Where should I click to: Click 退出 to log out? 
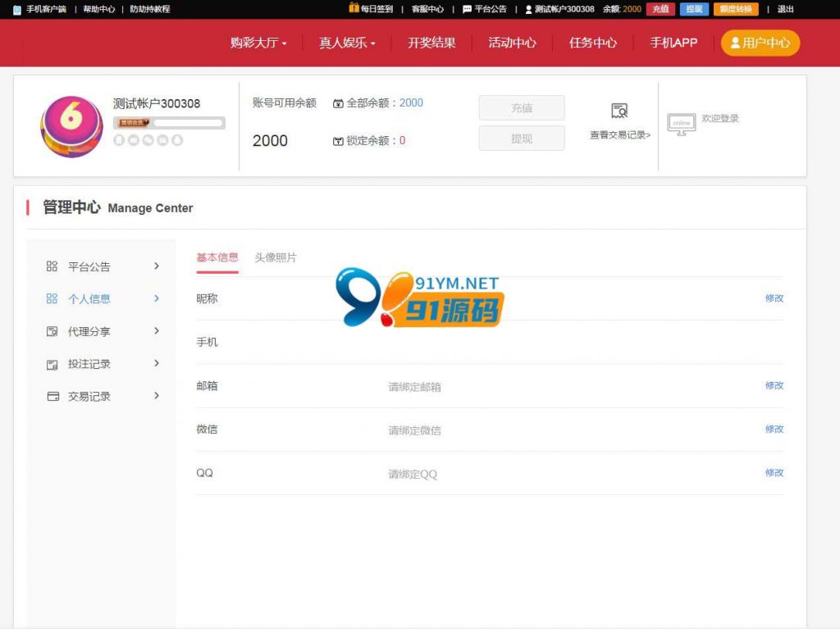pos(785,9)
